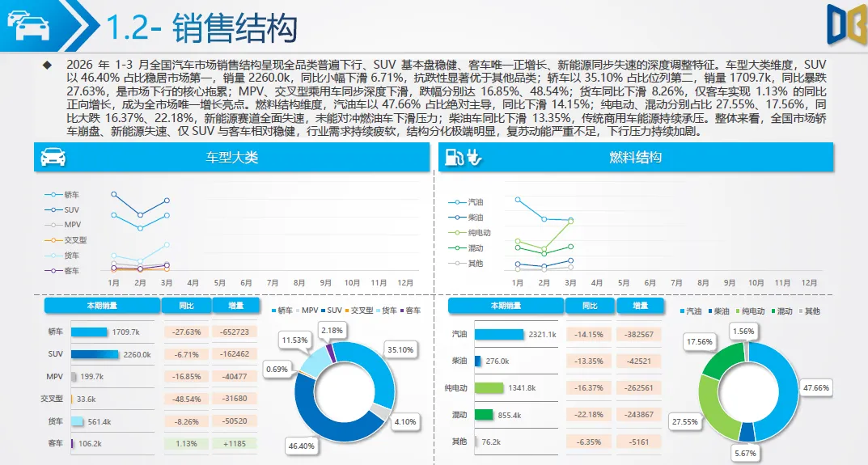Screen dimensions: 868x465
Task: Click the SUV entry in the vehicle line chart legend
Action: [62, 209]
